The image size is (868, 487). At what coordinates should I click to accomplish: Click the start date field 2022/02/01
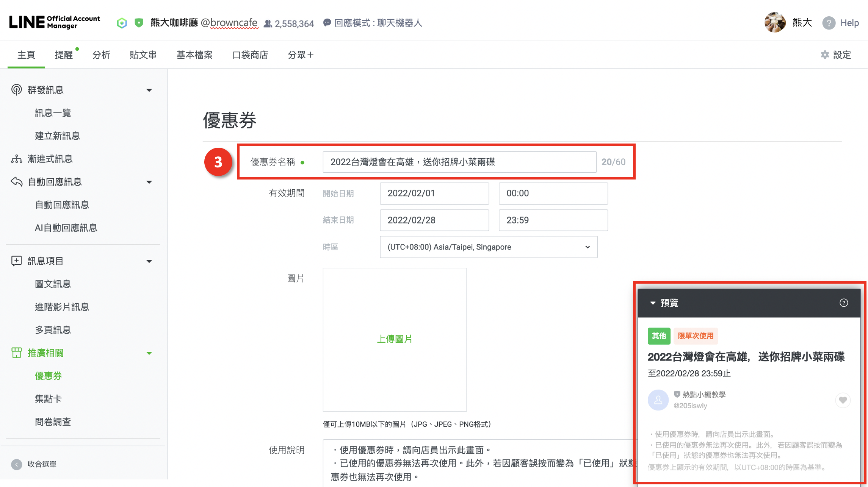click(434, 194)
